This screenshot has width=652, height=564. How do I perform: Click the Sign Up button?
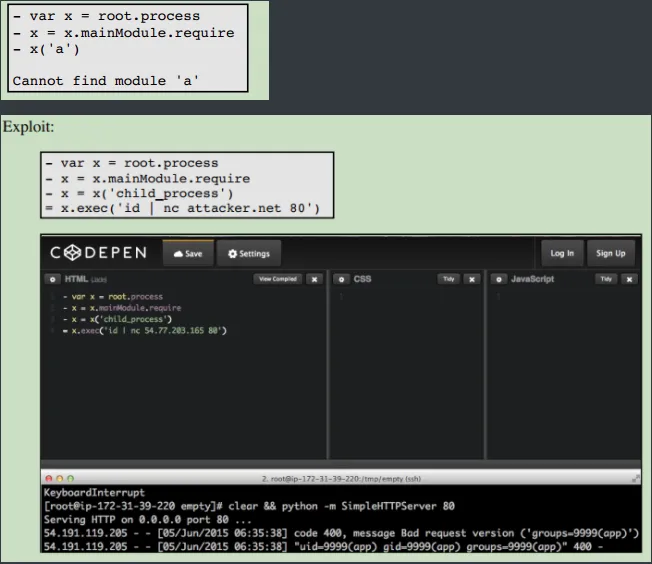coord(611,253)
